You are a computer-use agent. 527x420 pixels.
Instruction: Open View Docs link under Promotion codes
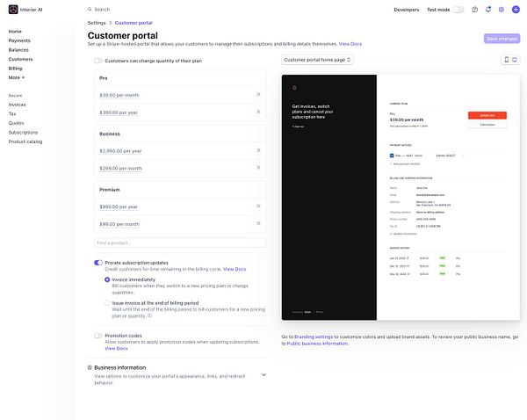[x=116, y=348]
